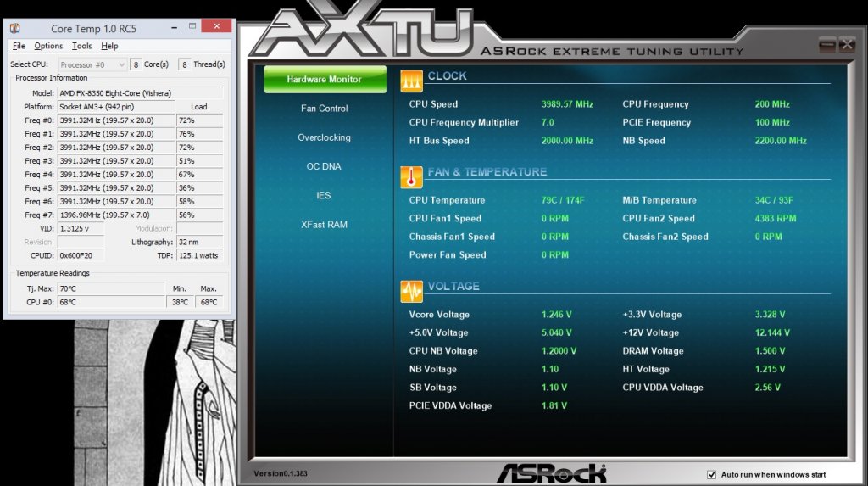Viewport: 868px width, 486px height.
Task: Click the Freq #3 load value 51%
Action: [200, 160]
